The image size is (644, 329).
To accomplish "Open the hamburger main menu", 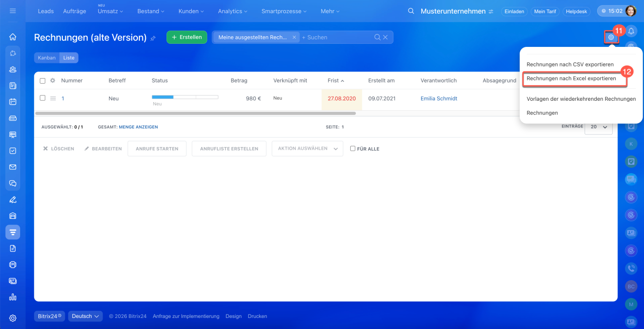I will click(x=13, y=11).
